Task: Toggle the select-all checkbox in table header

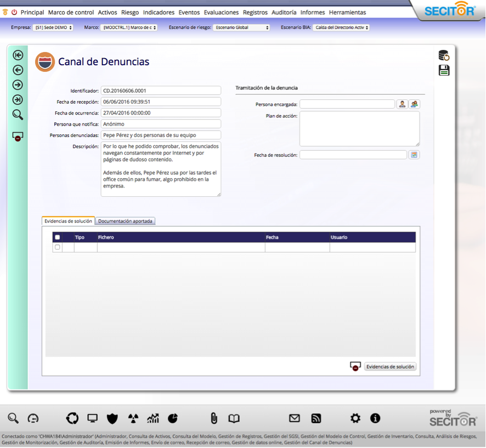Action: [x=58, y=237]
